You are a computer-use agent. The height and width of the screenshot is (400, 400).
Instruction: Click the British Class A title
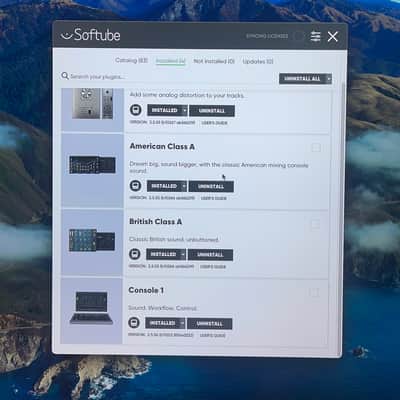[156, 222]
